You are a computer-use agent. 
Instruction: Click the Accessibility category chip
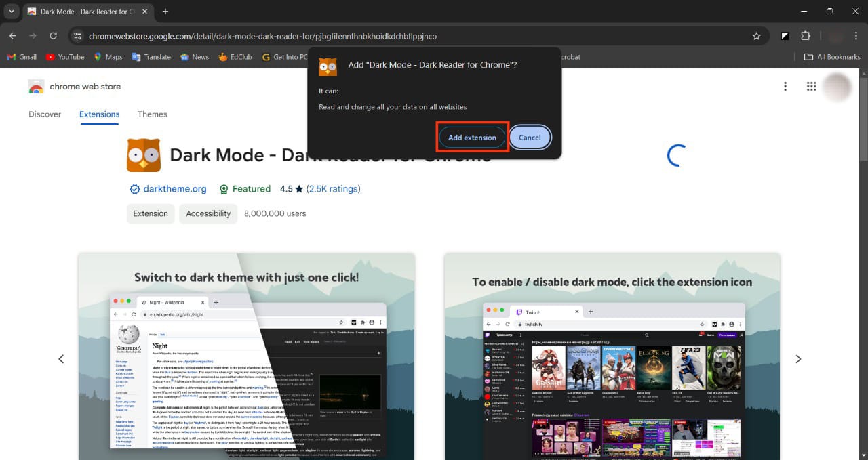[208, 213]
